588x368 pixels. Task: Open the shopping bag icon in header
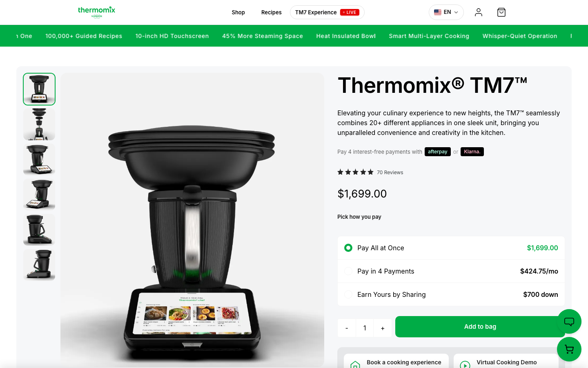click(501, 12)
